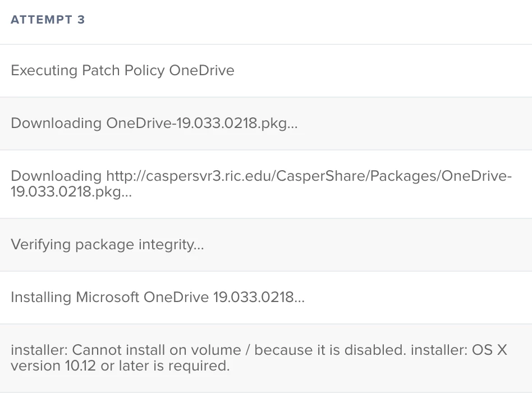Click the OS X text in error message
Viewport: 532px width, 393px height.
(489, 350)
